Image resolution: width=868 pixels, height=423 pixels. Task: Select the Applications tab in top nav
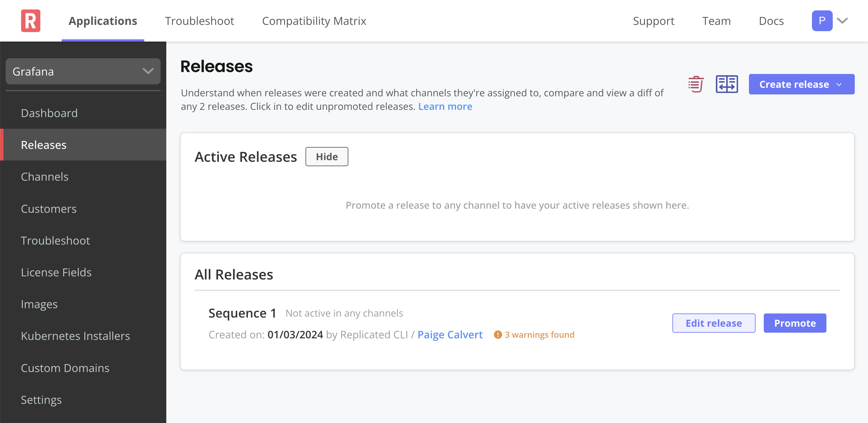tap(103, 21)
